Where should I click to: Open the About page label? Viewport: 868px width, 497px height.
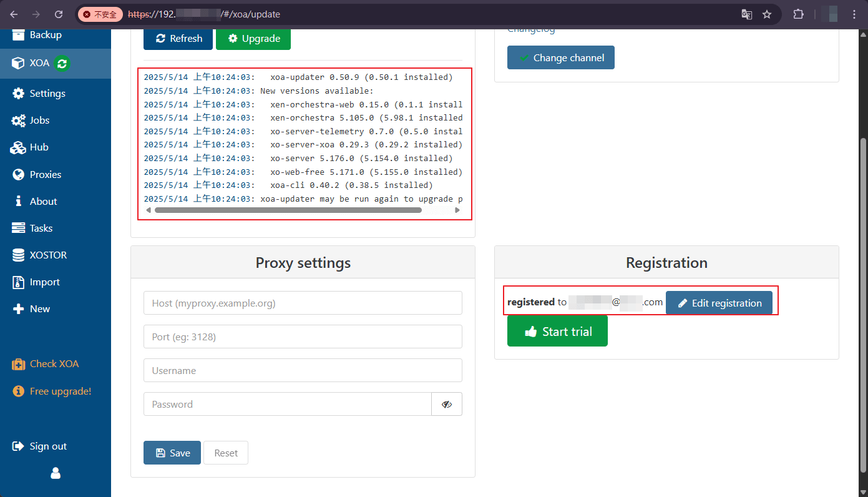[x=43, y=201]
